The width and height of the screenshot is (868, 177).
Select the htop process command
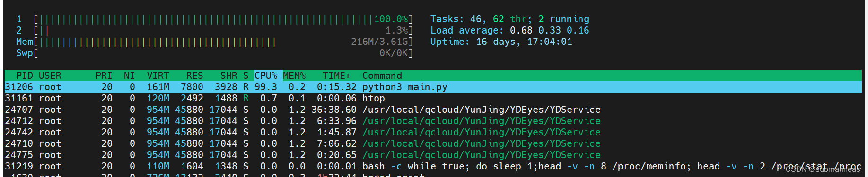click(374, 98)
